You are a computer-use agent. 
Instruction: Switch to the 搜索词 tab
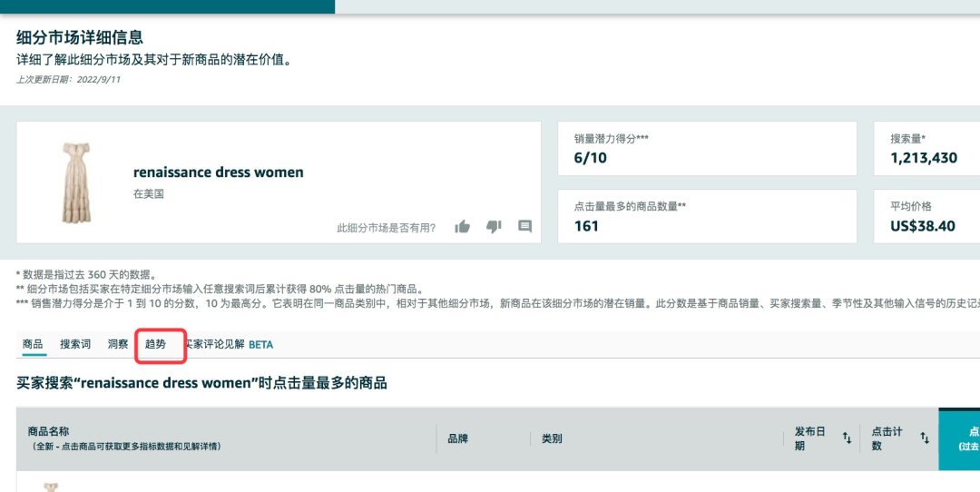(x=75, y=344)
